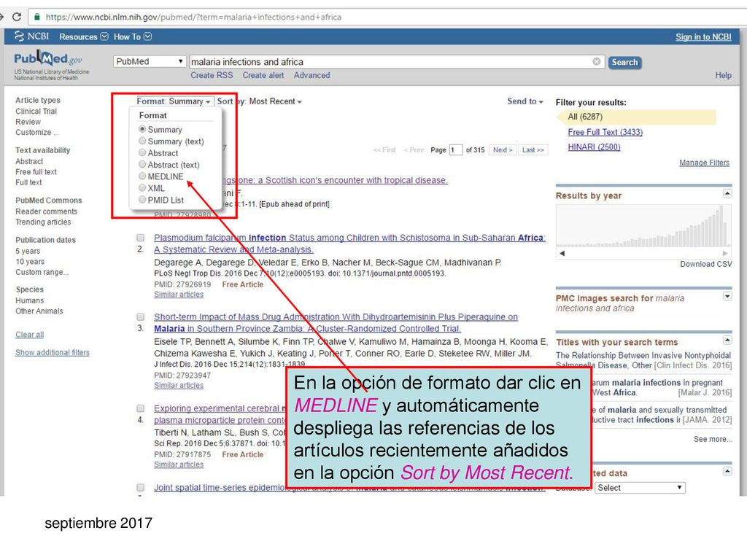Open the Help link

pos(723,75)
